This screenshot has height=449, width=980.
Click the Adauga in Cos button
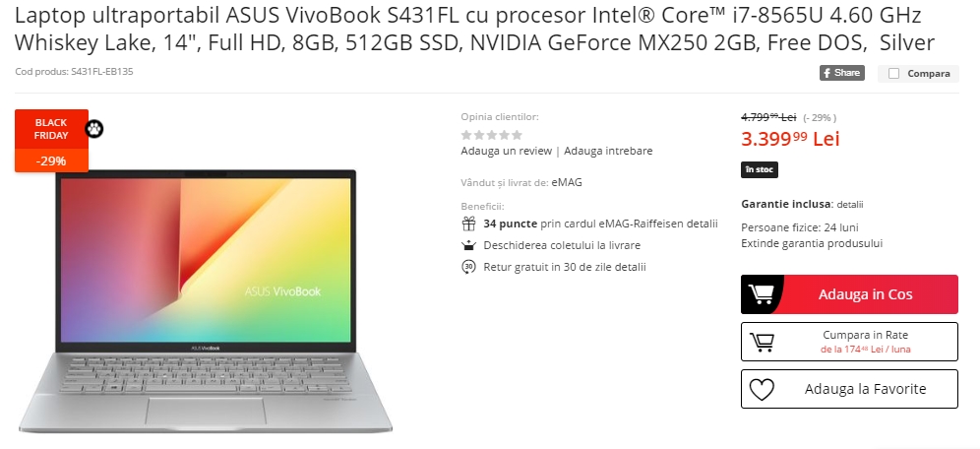tap(849, 293)
